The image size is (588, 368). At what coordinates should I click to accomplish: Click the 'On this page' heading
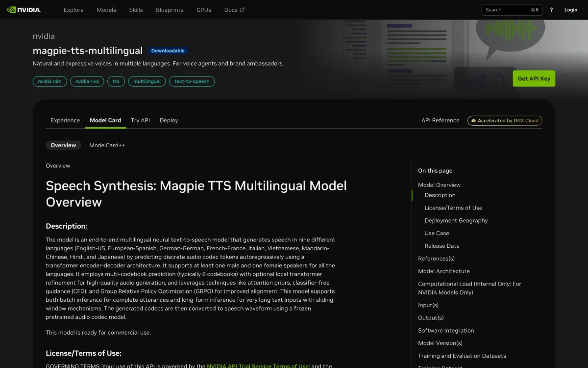click(x=435, y=171)
